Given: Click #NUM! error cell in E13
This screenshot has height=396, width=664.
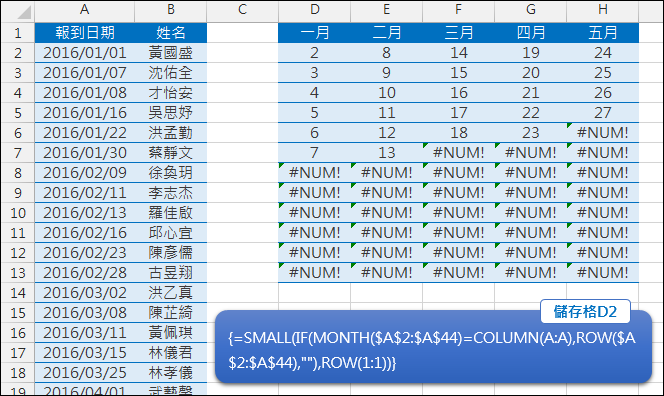Looking at the screenshot, I should pos(386,273).
